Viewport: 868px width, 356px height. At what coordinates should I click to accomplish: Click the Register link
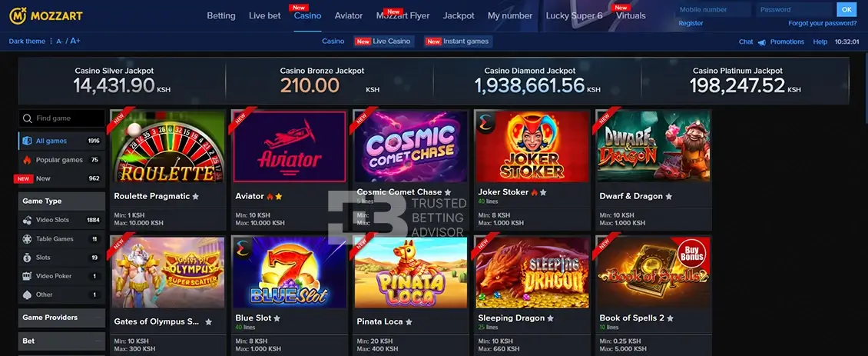click(x=691, y=23)
